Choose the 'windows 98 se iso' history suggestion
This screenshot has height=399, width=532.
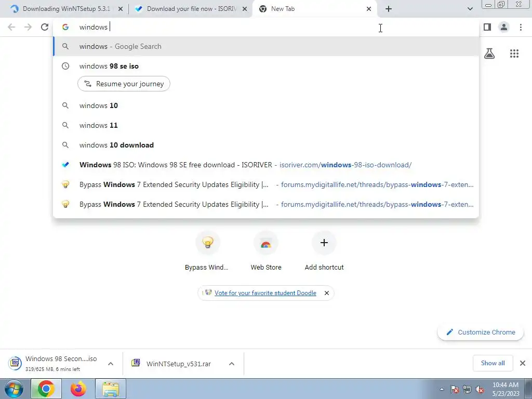(x=266, y=66)
